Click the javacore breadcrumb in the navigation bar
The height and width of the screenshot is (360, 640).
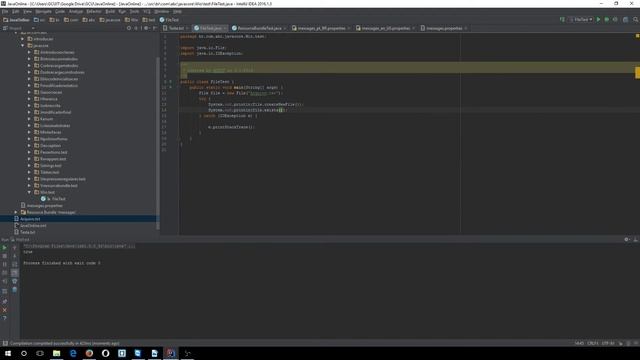tap(110, 20)
